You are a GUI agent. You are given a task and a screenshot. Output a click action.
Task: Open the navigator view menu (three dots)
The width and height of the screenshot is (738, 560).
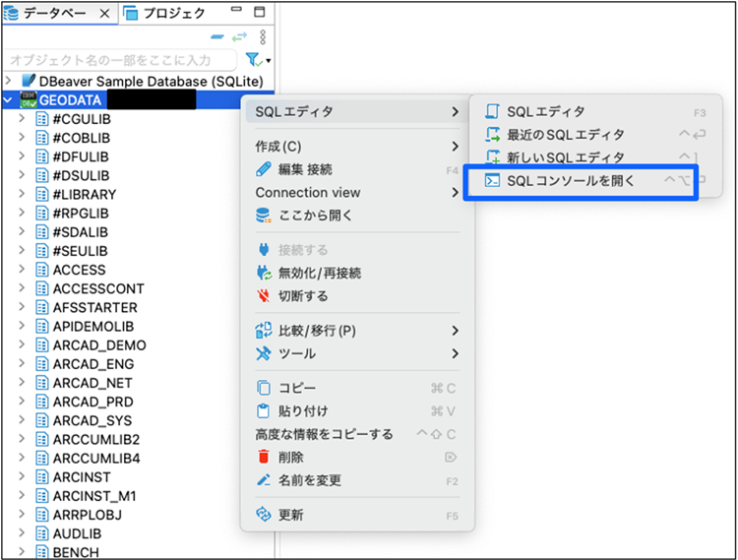263,36
